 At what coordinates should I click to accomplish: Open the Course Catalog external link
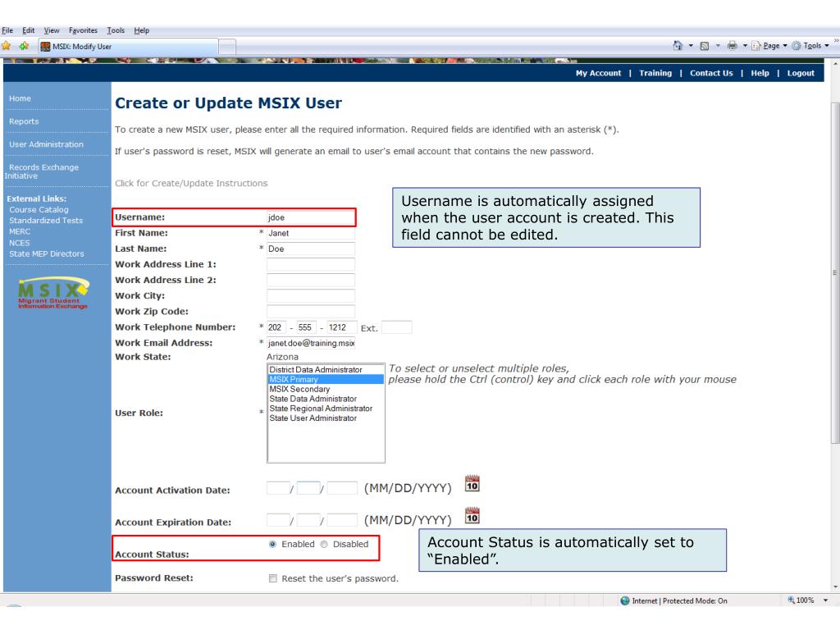point(39,210)
